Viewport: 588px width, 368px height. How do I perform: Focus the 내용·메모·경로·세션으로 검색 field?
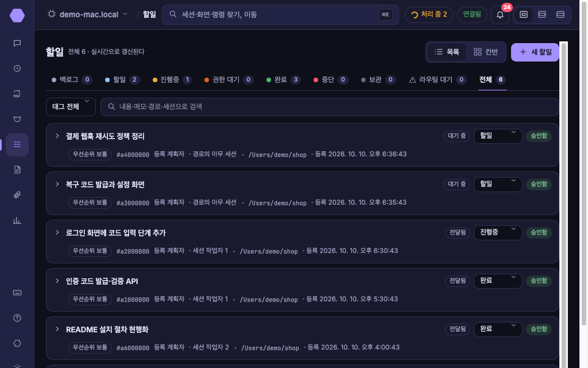tap(330, 106)
